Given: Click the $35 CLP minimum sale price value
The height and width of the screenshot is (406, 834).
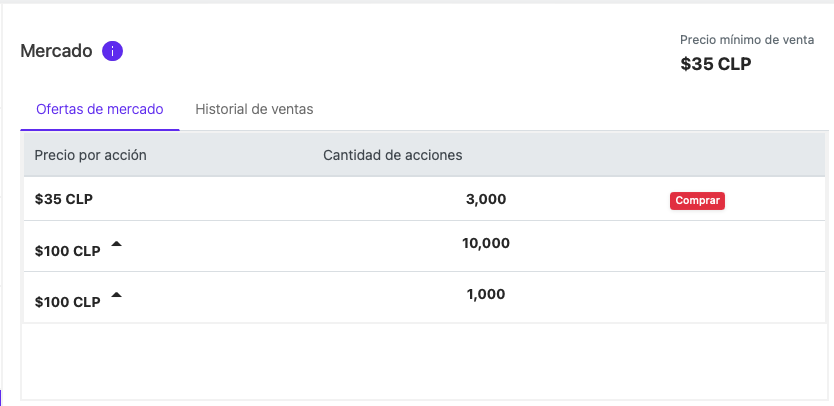Looking at the screenshot, I should 716,64.
